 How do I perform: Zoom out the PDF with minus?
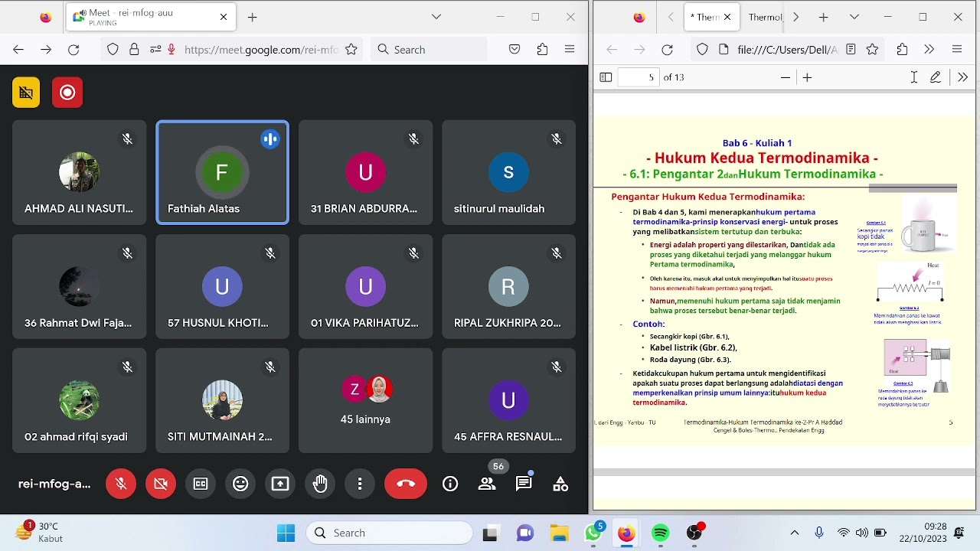[785, 77]
